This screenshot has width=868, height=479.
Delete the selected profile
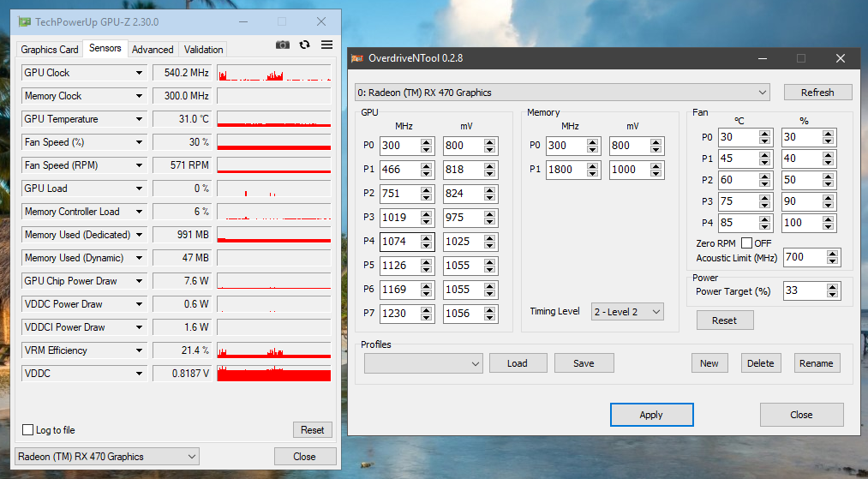tap(761, 363)
